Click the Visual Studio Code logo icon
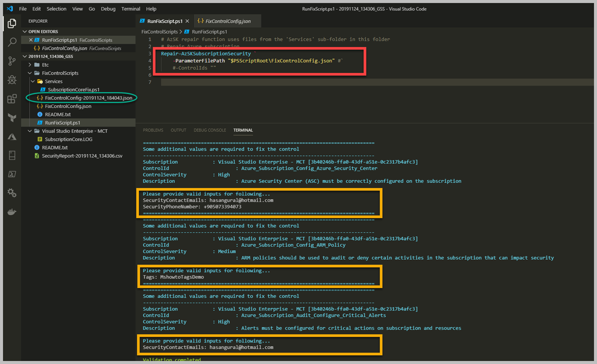The height and width of the screenshot is (364, 597). 10,9
